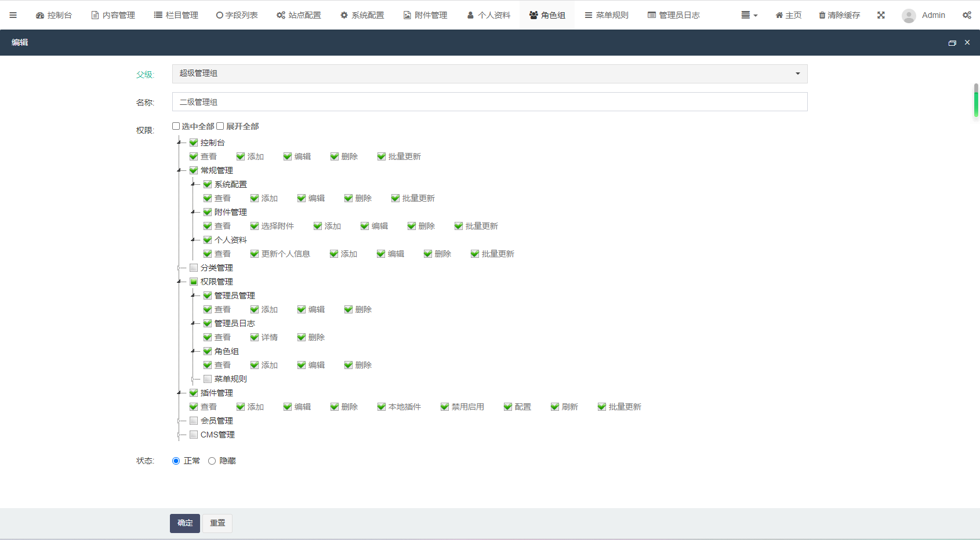
Task: Check the expand all checkbox
Action: click(x=220, y=126)
